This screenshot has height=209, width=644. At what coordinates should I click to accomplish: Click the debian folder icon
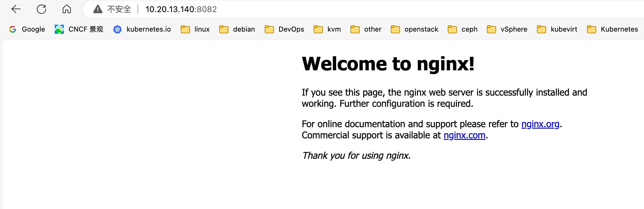tap(224, 29)
